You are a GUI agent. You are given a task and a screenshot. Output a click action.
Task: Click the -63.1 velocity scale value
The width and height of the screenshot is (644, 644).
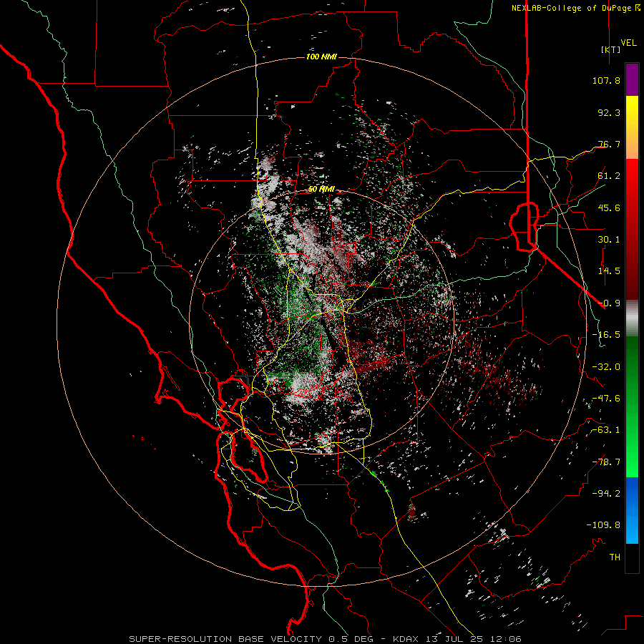click(x=606, y=430)
